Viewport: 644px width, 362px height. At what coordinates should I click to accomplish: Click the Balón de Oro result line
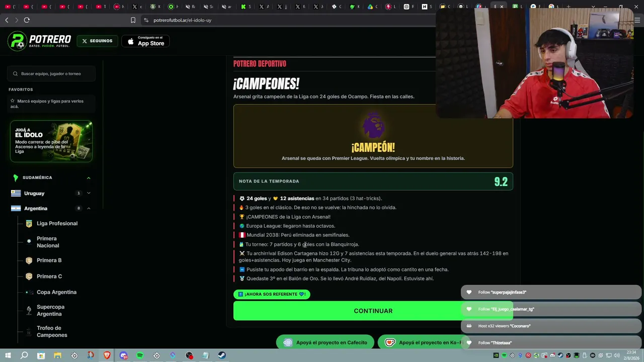[336, 279]
